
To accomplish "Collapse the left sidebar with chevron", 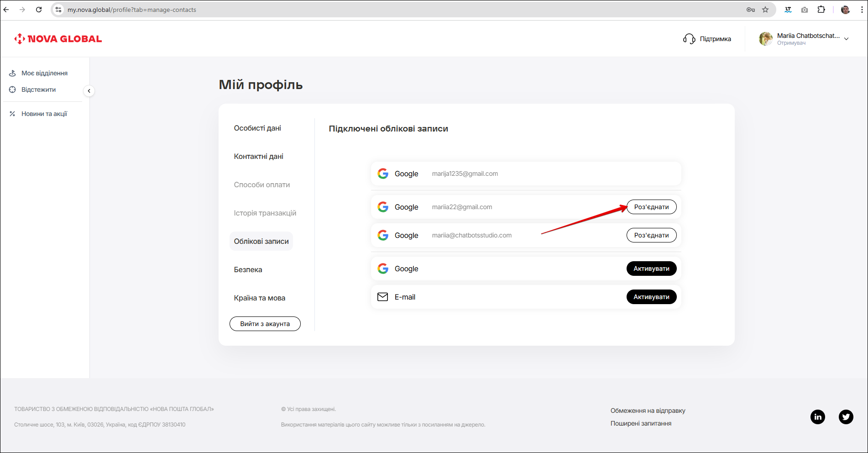I will tap(89, 91).
